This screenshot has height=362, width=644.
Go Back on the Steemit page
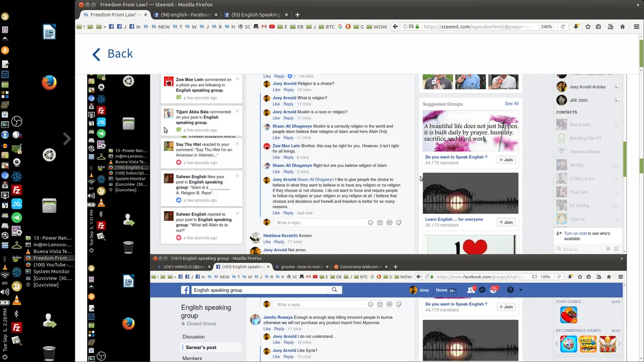113,54
